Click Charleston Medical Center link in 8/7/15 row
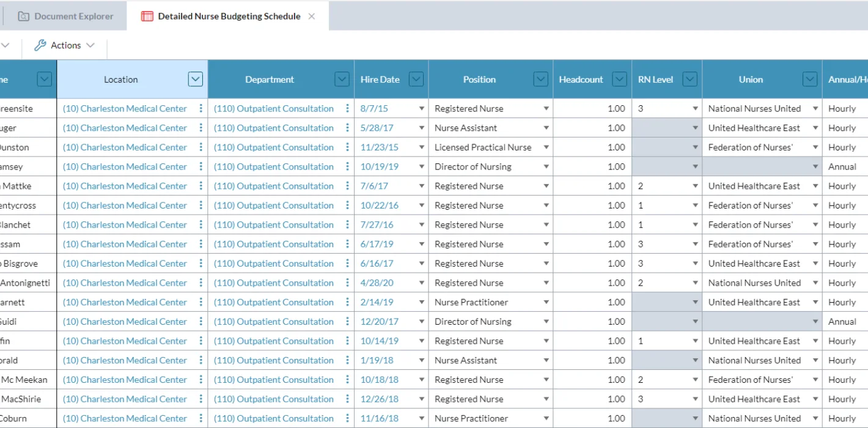This screenshot has height=428, width=868. (x=125, y=108)
